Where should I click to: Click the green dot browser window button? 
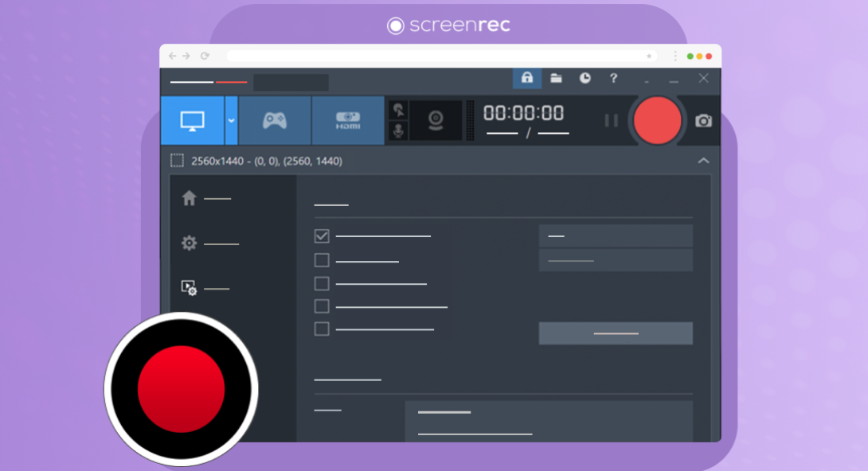coord(690,56)
